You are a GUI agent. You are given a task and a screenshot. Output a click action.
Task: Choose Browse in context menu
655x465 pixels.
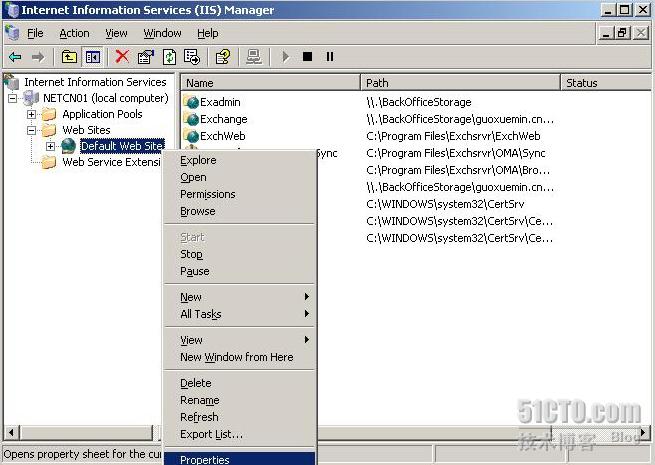click(239, 211)
